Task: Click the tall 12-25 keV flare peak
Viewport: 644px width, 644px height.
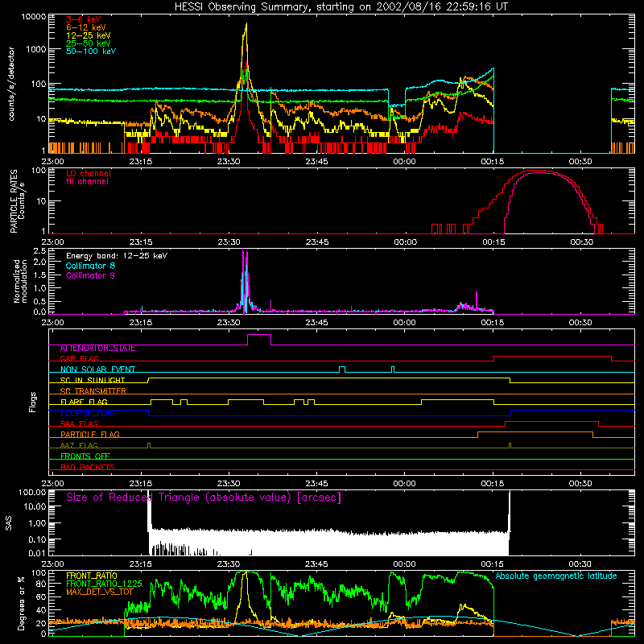Action: click(246, 26)
